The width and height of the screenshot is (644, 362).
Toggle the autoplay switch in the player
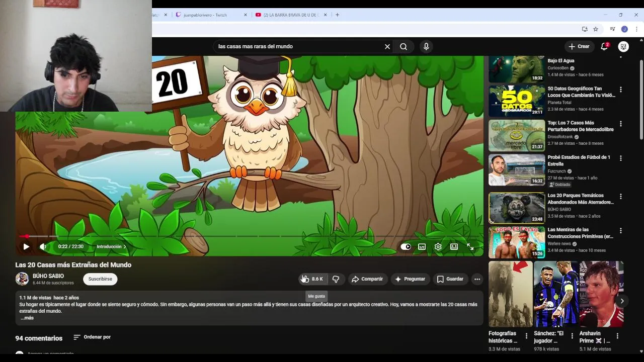tap(406, 247)
